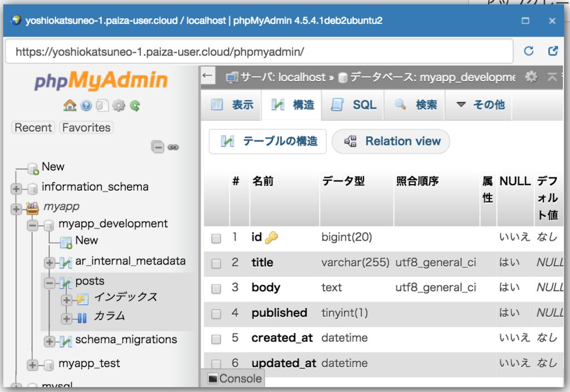Screen dimensions: 570x392
Task: Click the chain link icon in sidebar
Action: pos(173,147)
